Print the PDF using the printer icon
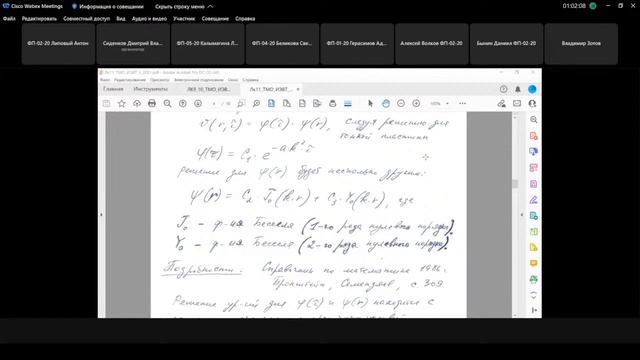The width and height of the screenshot is (640, 360). tap(152, 104)
